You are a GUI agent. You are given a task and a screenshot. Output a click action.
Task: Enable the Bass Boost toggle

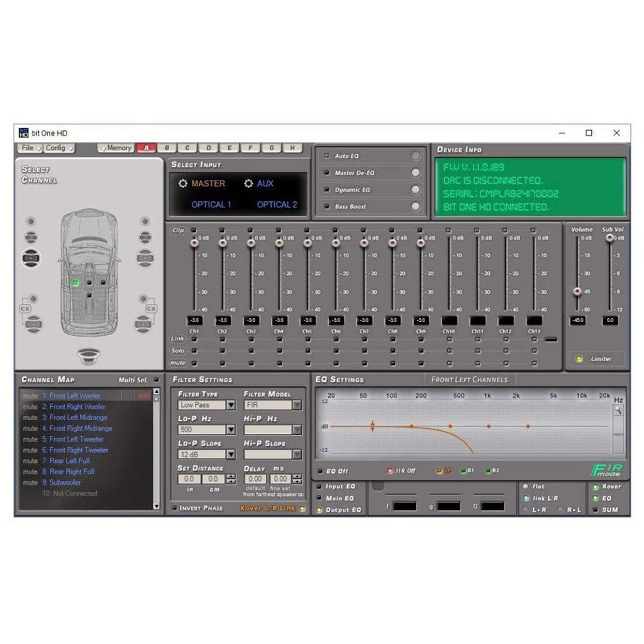[x=415, y=206]
